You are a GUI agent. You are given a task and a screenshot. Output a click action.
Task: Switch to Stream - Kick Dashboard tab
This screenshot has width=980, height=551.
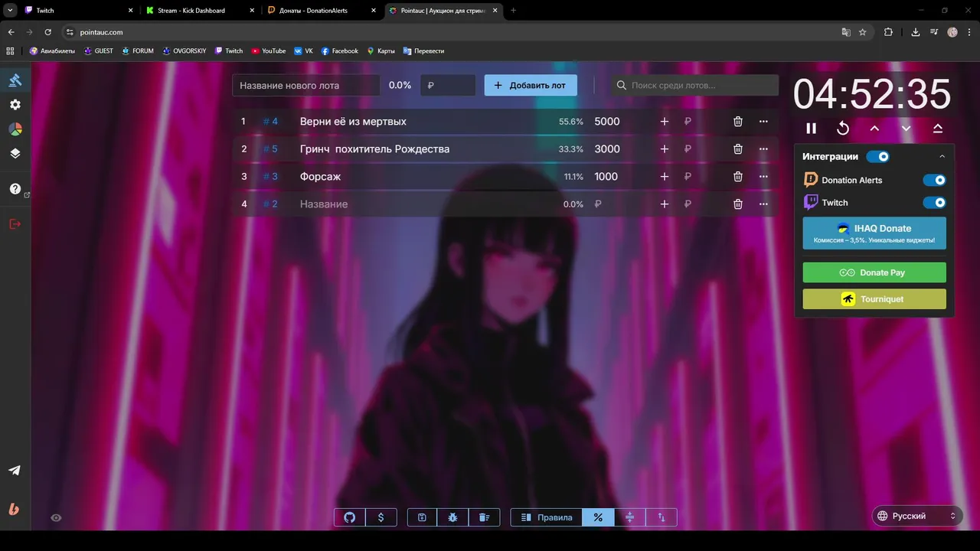pyautogui.click(x=199, y=11)
